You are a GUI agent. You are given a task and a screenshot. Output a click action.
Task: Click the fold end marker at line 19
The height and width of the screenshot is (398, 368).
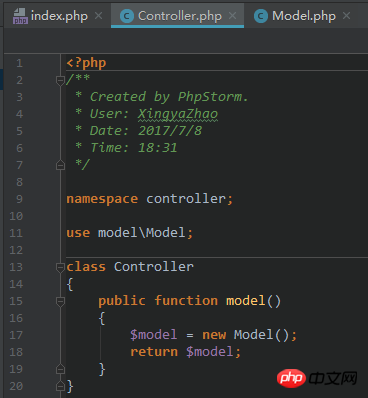[60, 369]
